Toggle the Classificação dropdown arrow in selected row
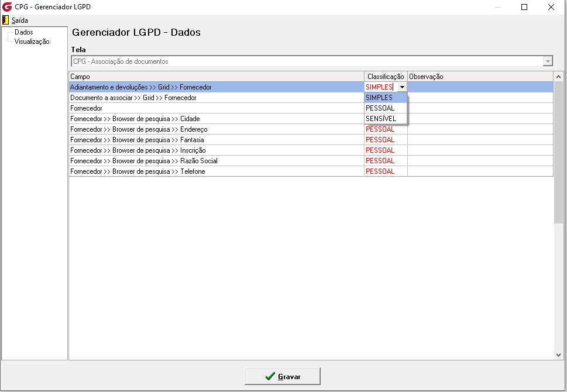This screenshot has height=392, width=567. coord(402,87)
